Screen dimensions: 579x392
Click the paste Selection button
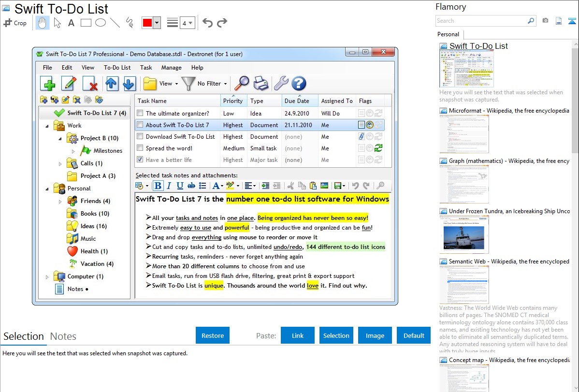(x=336, y=335)
